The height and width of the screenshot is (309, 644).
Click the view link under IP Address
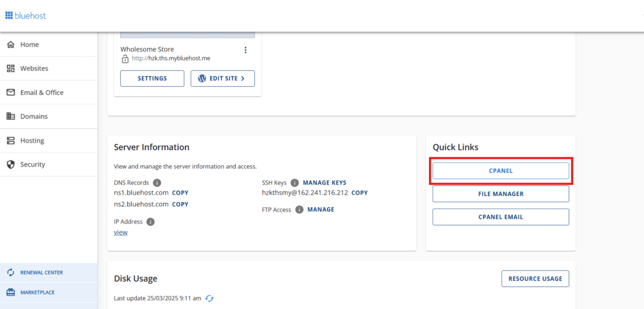click(121, 232)
